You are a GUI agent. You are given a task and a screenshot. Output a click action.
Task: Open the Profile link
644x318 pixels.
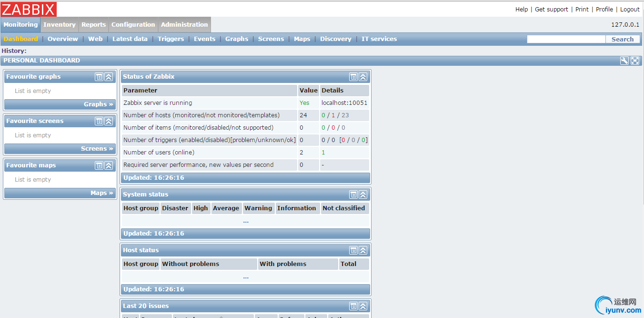click(x=604, y=10)
